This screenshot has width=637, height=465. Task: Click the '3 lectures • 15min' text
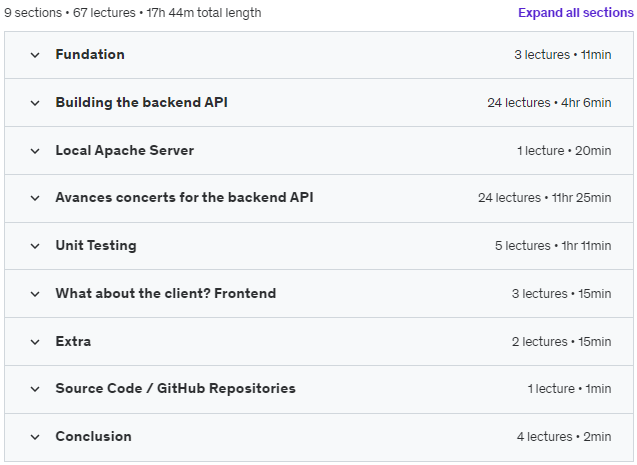tap(561, 293)
